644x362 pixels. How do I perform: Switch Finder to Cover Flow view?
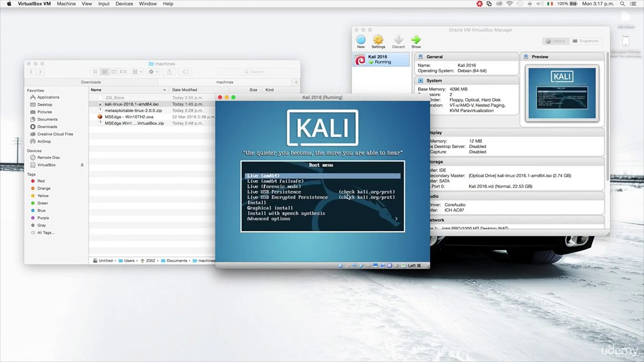pos(123,72)
